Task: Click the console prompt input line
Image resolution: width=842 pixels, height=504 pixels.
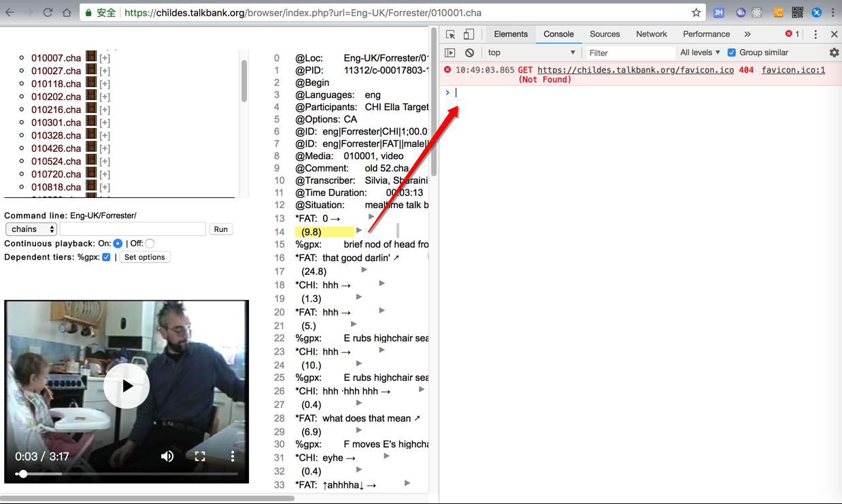Action: pos(646,93)
